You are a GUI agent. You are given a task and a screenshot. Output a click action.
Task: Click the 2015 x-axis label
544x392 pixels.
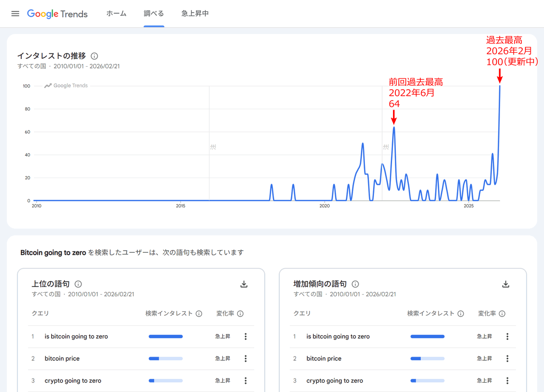pyautogui.click(x=180, y=206)
